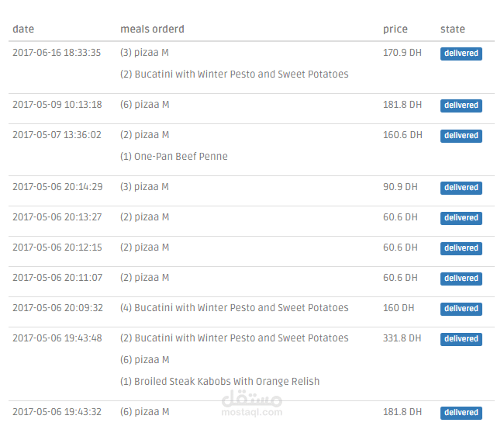Click delivered badge for the 331.8 DH order

pos(461,339)
